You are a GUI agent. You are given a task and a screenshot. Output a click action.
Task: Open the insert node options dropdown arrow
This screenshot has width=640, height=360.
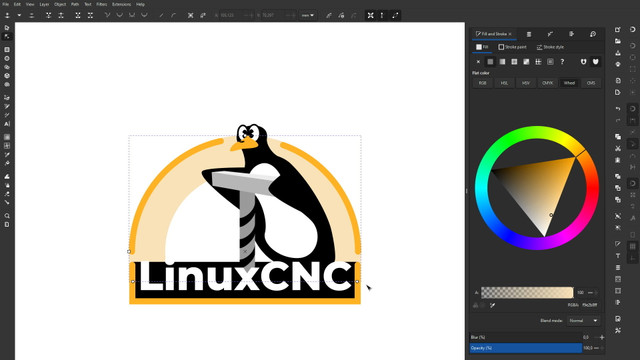click(19, 15)
